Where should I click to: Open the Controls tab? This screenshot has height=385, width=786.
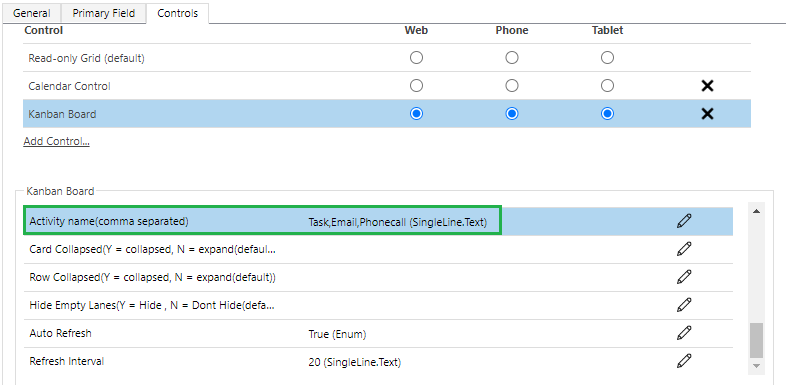click(177, 13)
